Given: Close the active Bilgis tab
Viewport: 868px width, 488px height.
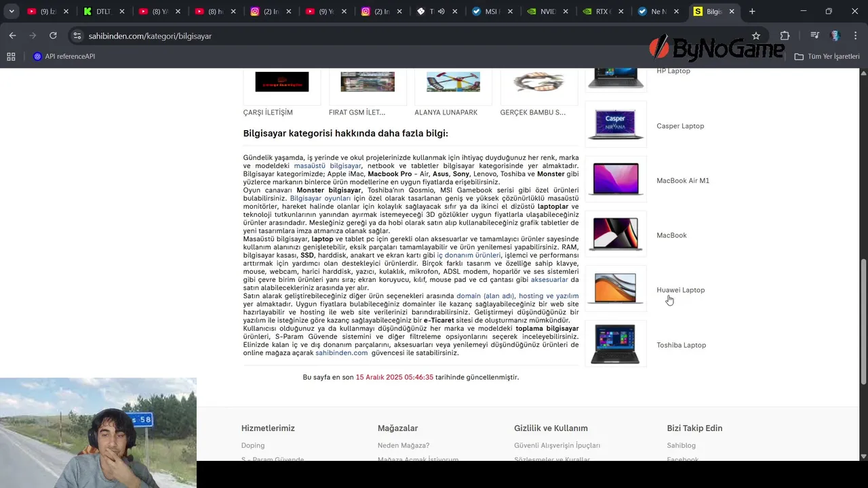Looking at the screenshot, I should [732, 12].
